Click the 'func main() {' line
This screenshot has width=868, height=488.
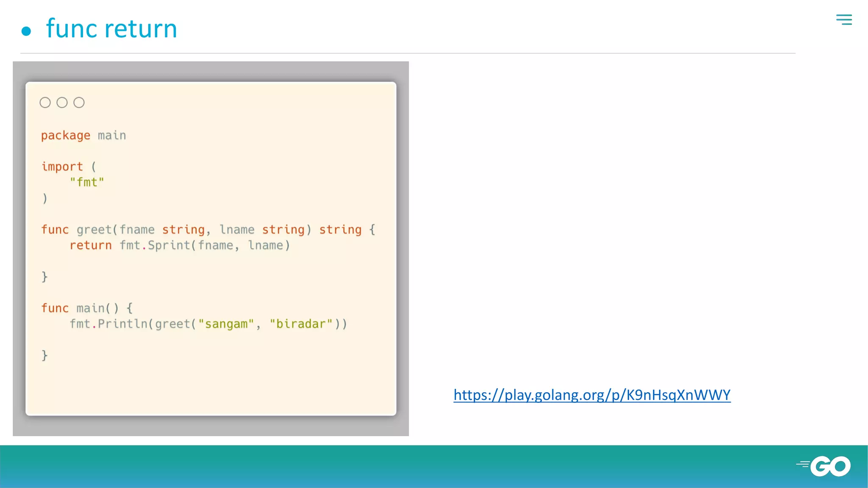[x=87, y=308]
